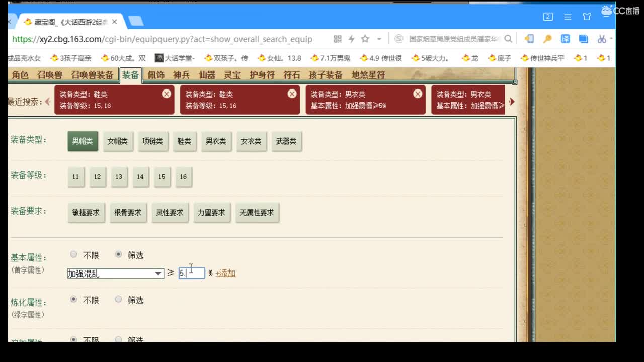The image size is (644, 362).
Task: Click the address bar URL
Action: (x=162, y=39)
